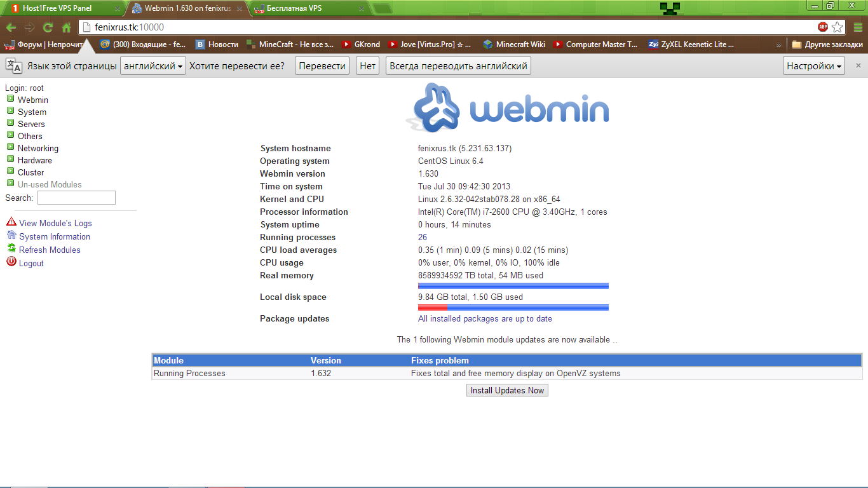Screen dimensions: 868x488
Task: Expand the Webmin category in sidebar
Action: click(11, 99)
